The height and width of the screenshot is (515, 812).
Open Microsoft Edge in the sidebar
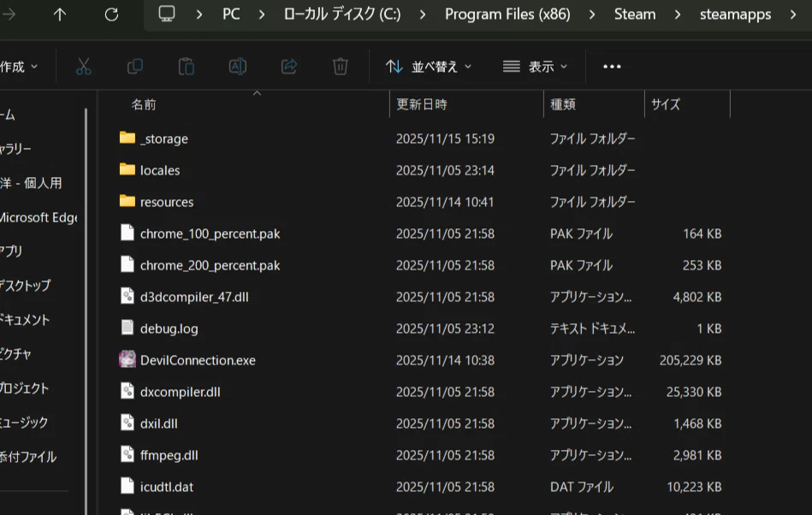39,218
